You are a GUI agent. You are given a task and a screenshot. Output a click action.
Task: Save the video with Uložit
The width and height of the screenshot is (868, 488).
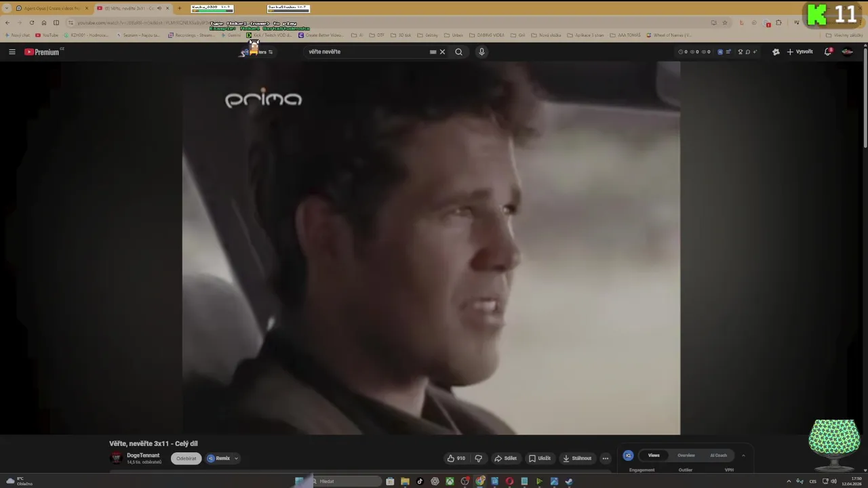pyautogui.click(x=540, y=458)
